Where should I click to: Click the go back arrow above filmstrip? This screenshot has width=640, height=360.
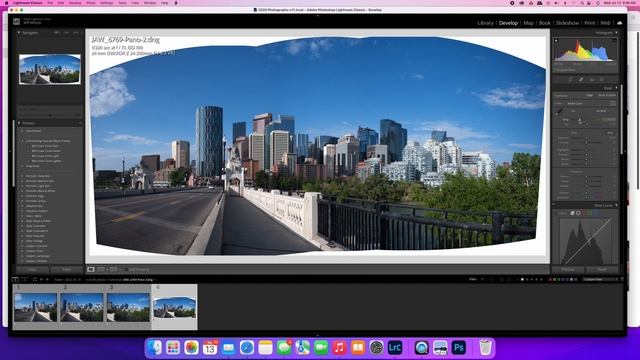click(x=41, y=280)
